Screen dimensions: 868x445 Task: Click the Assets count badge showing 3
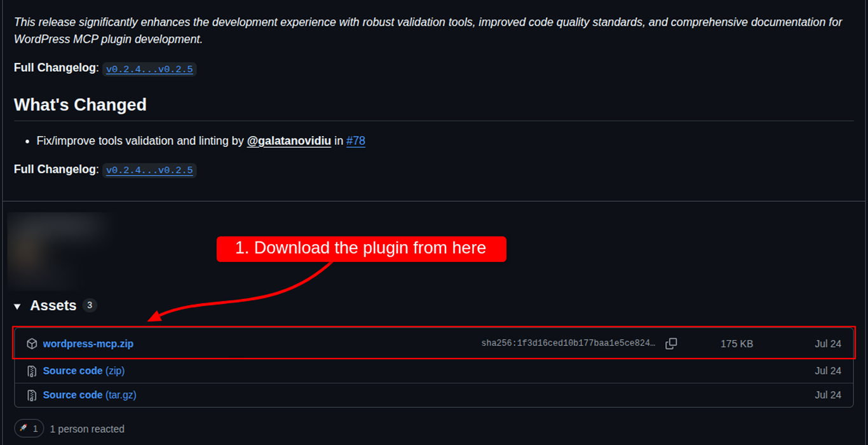[90, 305]
